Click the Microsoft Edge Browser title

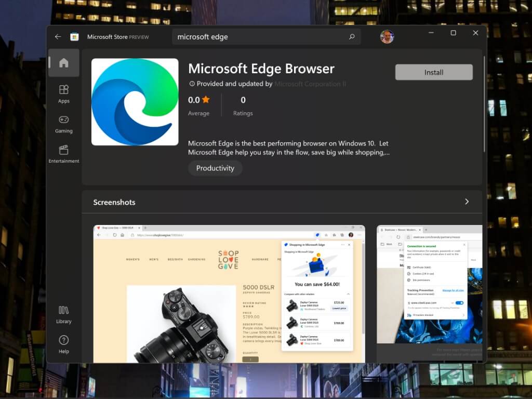tap(261, 69)
